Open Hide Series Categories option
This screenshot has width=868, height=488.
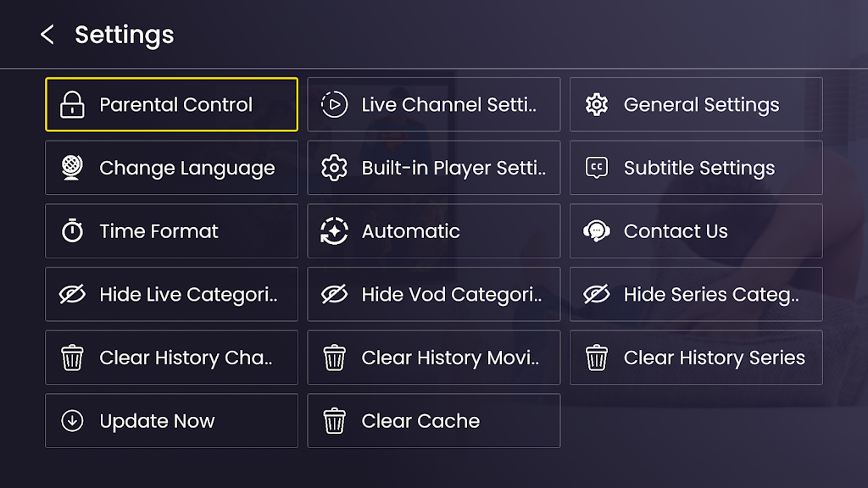[x=695, y=295]
